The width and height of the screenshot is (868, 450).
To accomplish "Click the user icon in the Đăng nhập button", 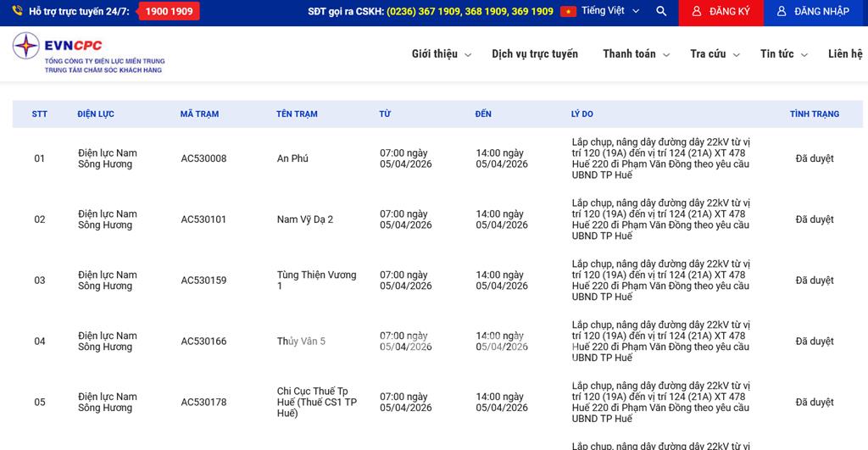I will coord(782,12).
